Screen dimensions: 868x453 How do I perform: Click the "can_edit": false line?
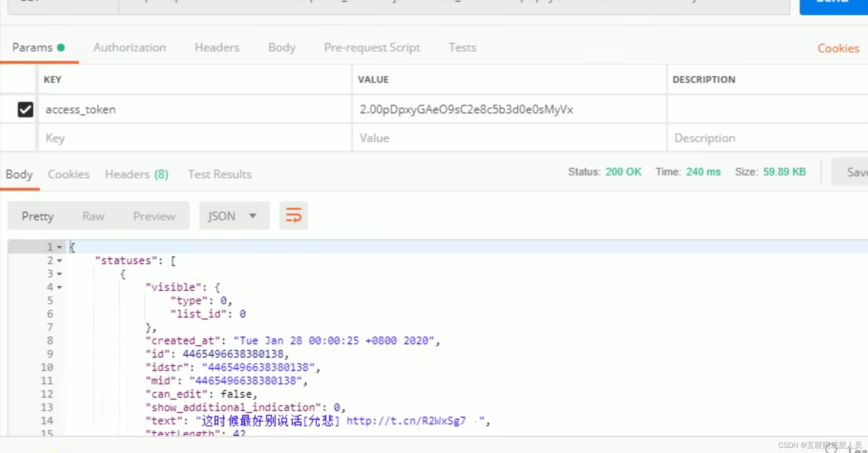tap(201, 394)
